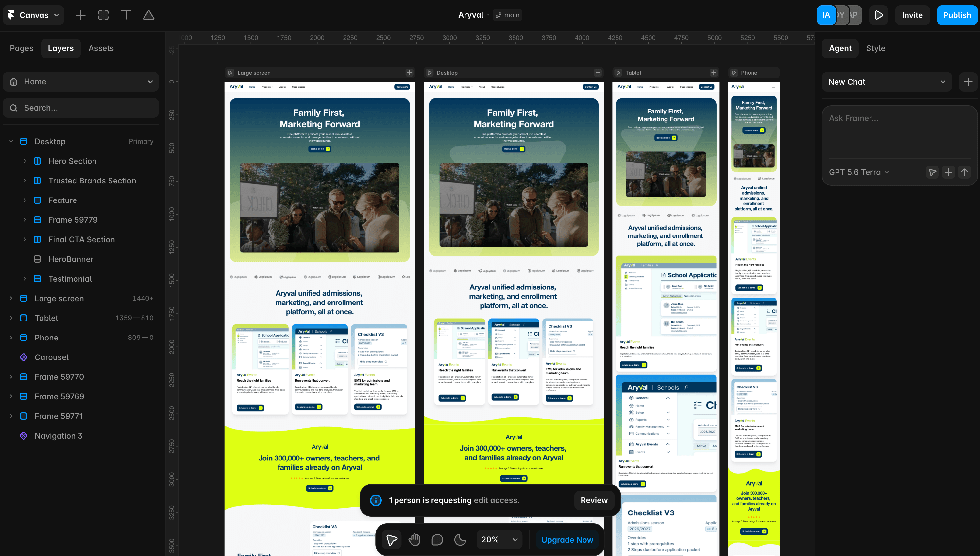Add breakpoint next to Desktop

coord(598,73)
